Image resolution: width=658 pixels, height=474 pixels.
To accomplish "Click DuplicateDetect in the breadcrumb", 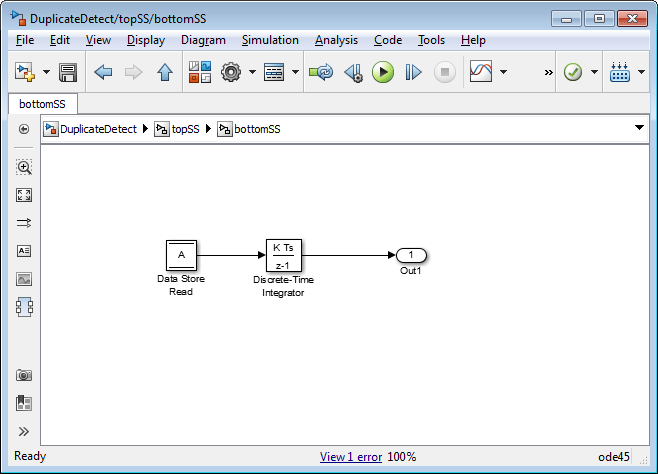I will pos(98,129).
